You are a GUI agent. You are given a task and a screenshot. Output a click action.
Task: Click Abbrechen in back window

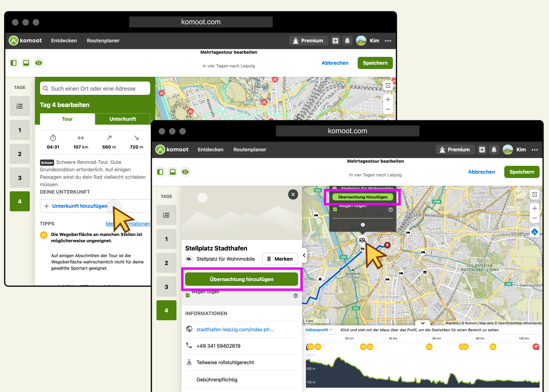(335, 63)
